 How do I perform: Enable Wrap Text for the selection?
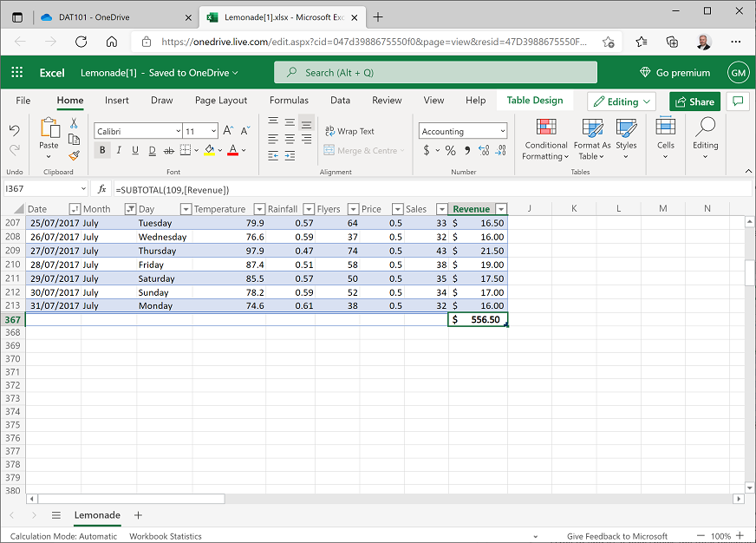tap(350, 130)
